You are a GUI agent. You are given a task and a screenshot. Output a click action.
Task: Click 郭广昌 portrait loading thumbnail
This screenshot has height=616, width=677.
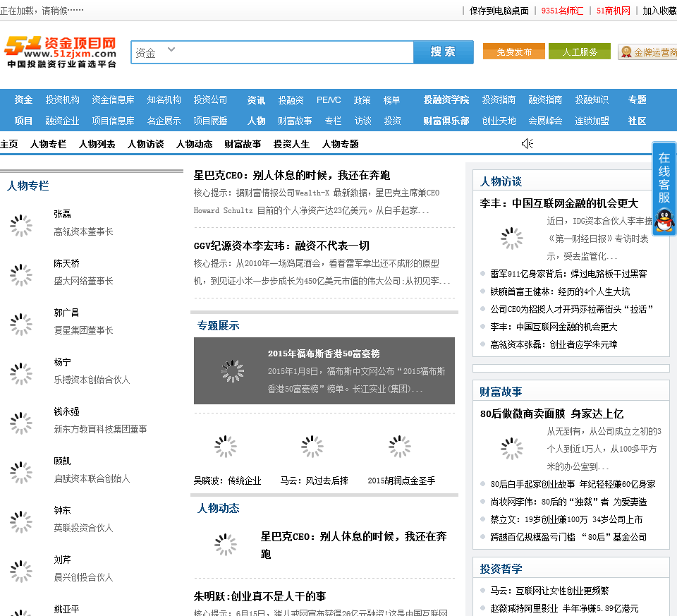[x=21, y=325]
